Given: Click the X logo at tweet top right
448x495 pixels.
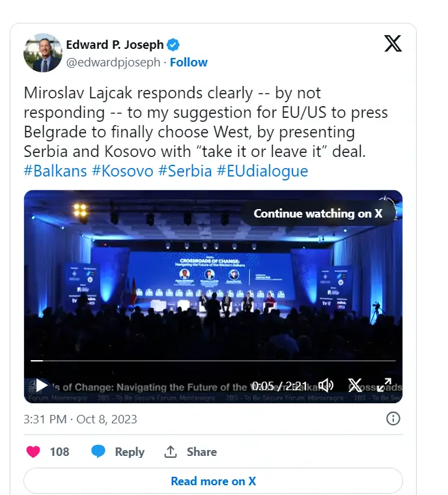Looking at the screenshot, I should point(393,44).
